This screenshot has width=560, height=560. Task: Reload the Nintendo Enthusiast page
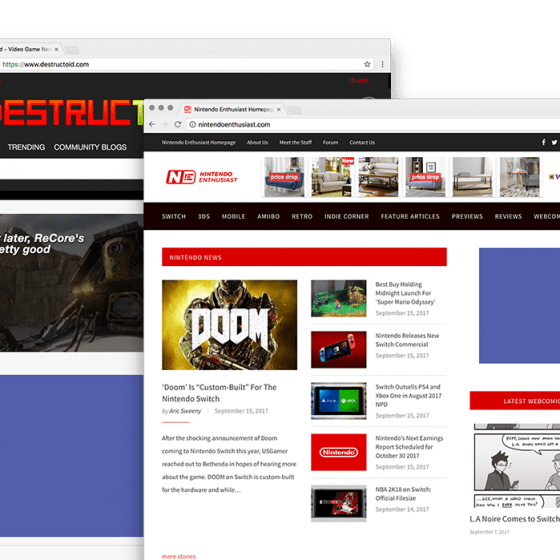coord(178,124)
